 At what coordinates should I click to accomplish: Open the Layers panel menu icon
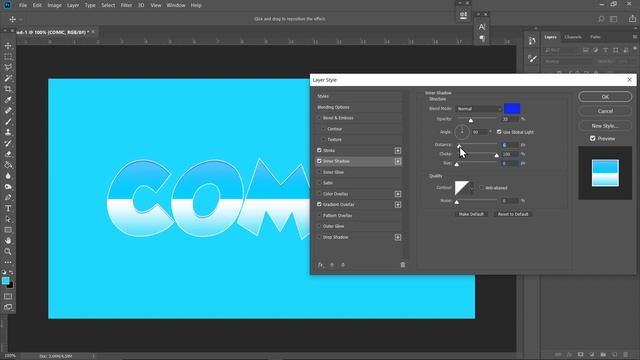(635, 37)
